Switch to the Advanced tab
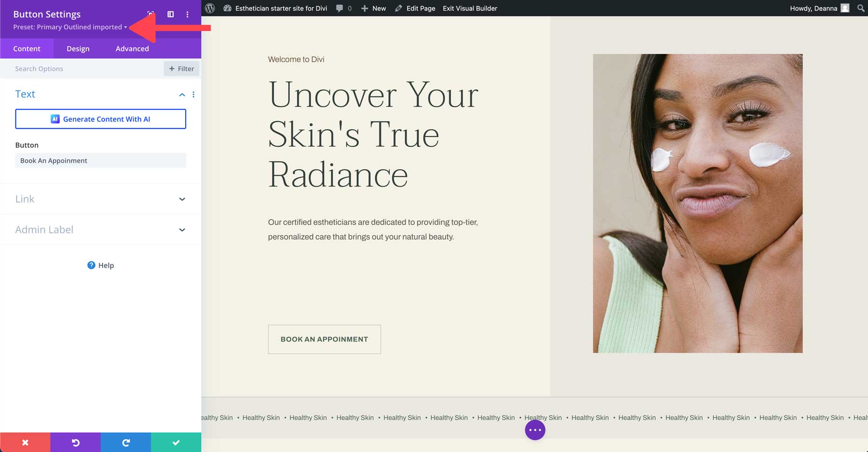The width and height of the screenshot is (868, 452). tap(132, 48)
